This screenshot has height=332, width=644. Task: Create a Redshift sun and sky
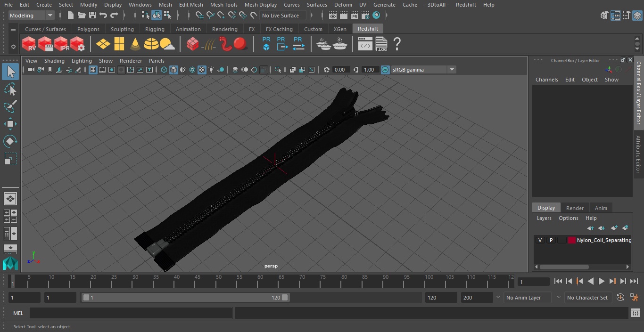167,44
